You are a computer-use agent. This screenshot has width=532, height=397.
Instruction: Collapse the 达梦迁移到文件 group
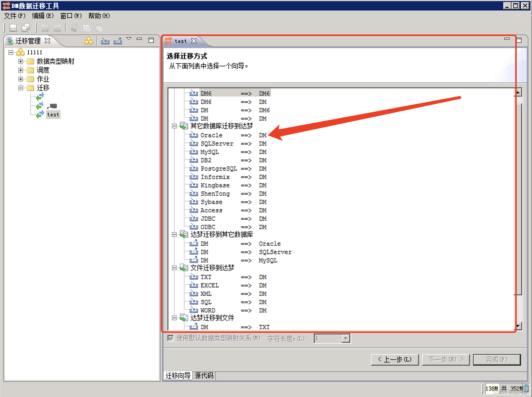click(174, 318)
